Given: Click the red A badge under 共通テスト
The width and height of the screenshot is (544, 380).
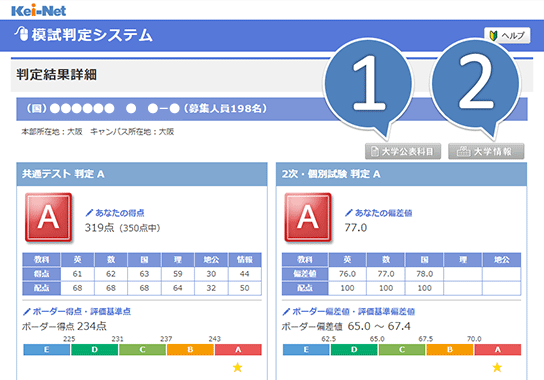Looking at the screenshot, I should [x=48, y=217].
